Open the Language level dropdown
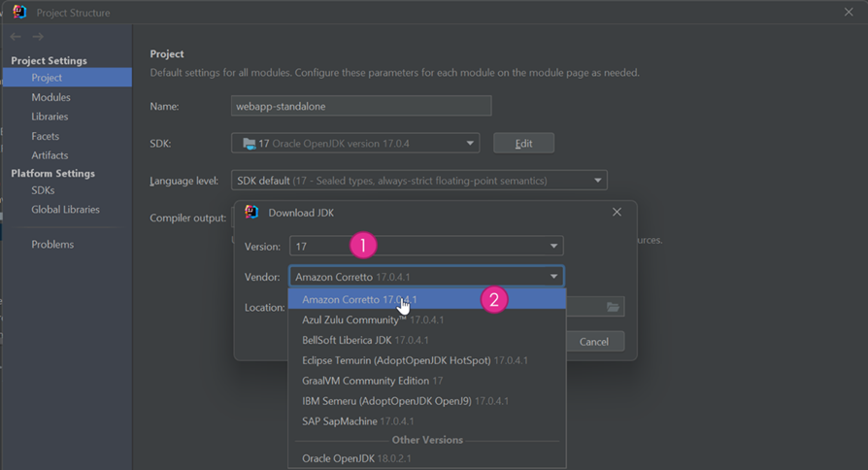The height and width of the screenshot is (470, 868). tap(419, 181)
